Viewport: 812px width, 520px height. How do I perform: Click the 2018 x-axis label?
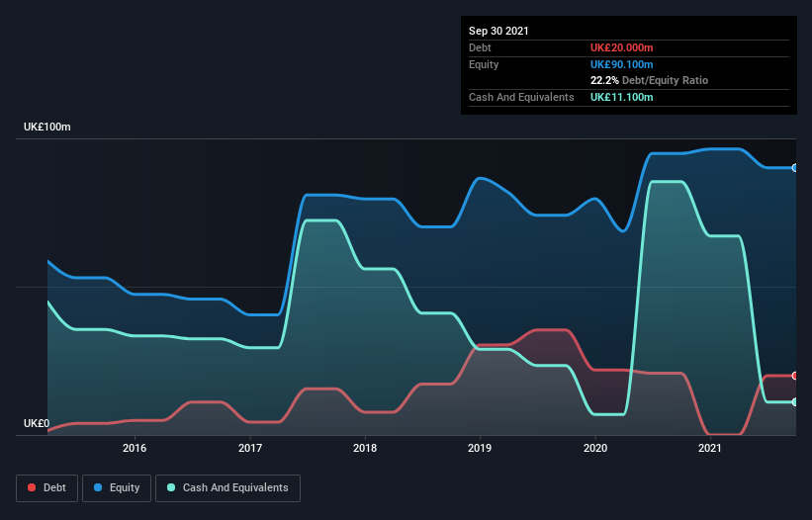365,448
